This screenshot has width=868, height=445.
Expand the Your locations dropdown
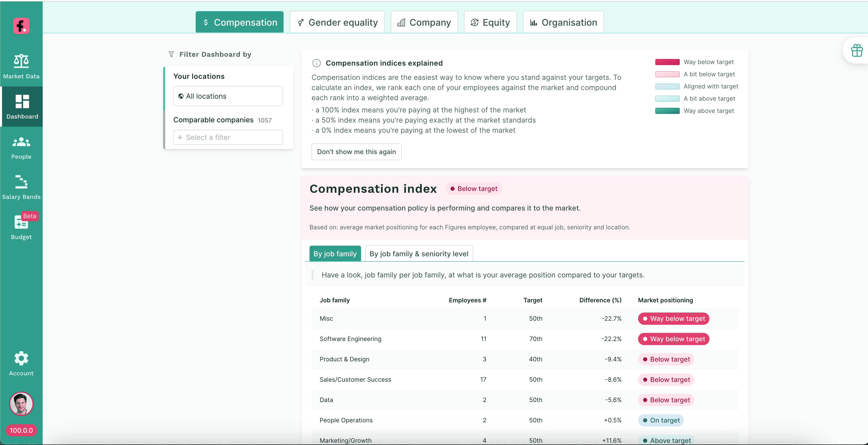(x=228, y=96)
